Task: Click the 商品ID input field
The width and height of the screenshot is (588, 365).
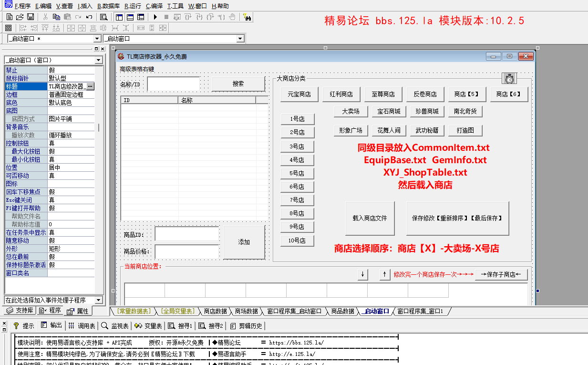Action: (x=186, y=234)
